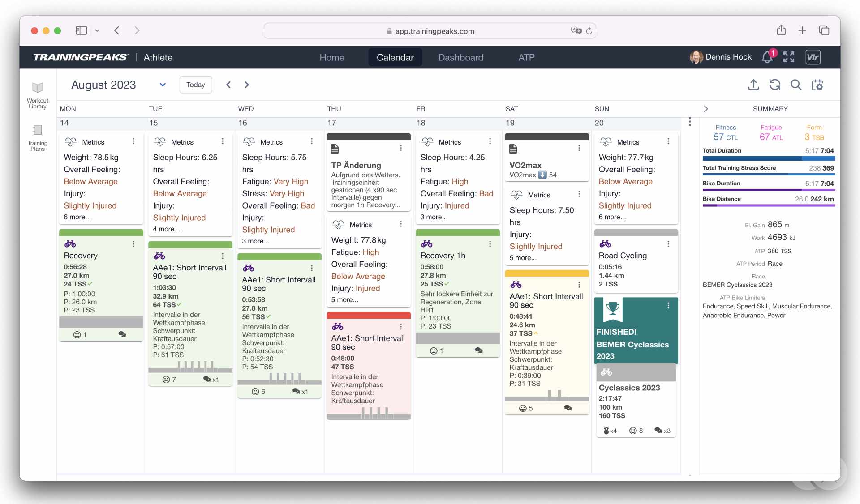Go to the Home tab
This screenshot has height=504, width=860.
(332, 57)
